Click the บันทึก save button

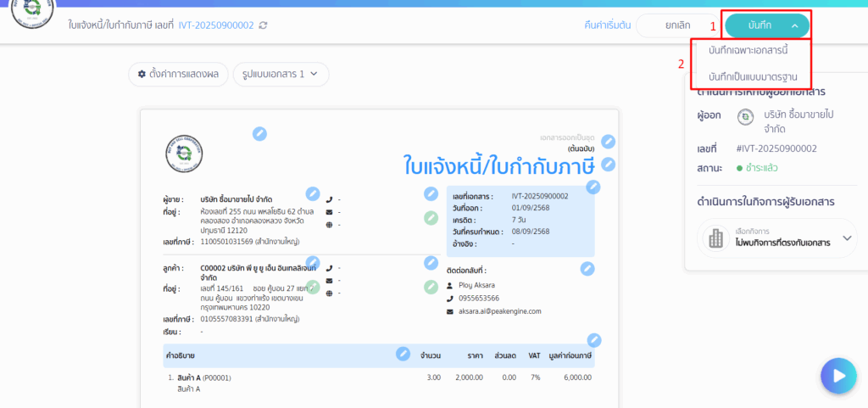tap(767, 25)
